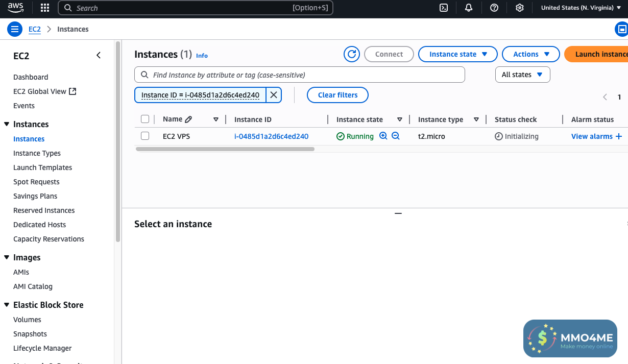Go to Launch Templates in sidebar
The height and width of the screenshot is (364, 628).
(42, 167)
